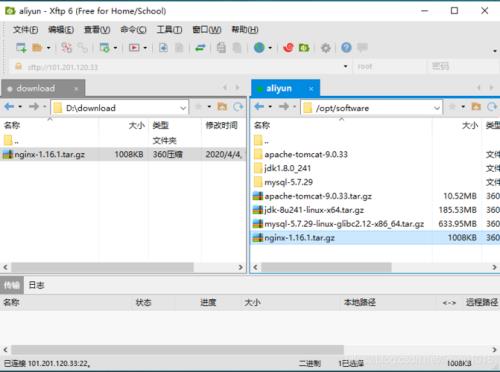Open dropdown next to the terminal play icon
This screenshot has height=372, width=500.
pyautogui.click(x=145, y=48)
